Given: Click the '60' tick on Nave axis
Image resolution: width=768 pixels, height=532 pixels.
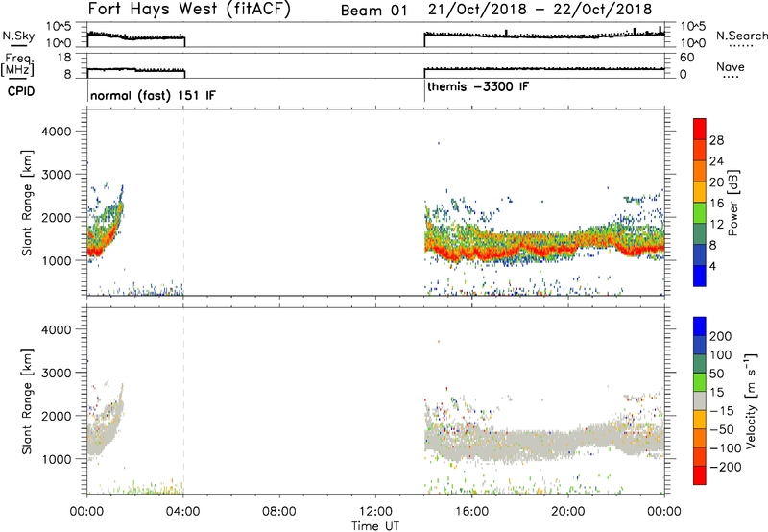Looking at the screenshot, I should [x=686, y=58].
